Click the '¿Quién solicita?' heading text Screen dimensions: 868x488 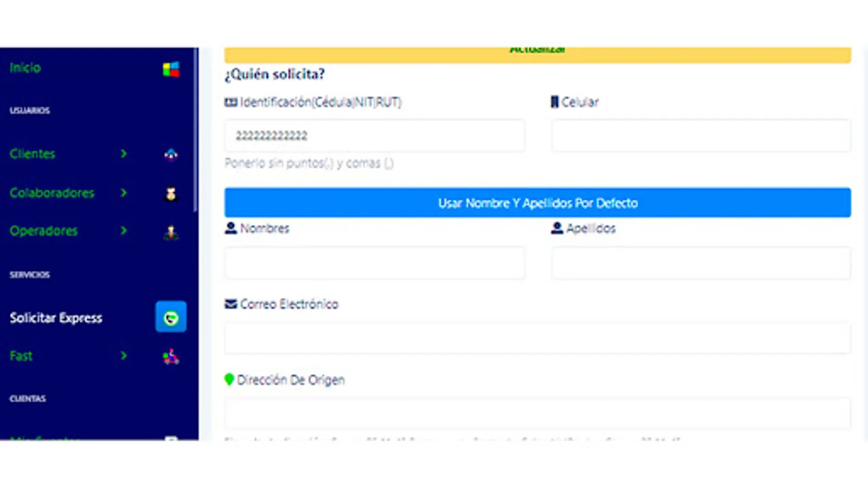pos(275,74)
